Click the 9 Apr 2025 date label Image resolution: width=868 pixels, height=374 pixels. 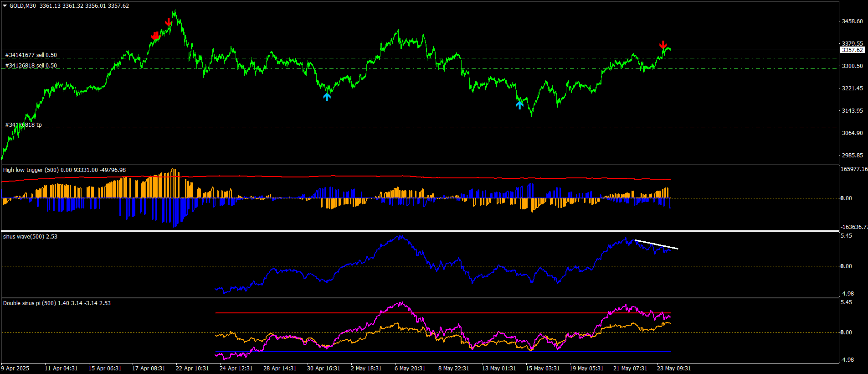point(15,369)
